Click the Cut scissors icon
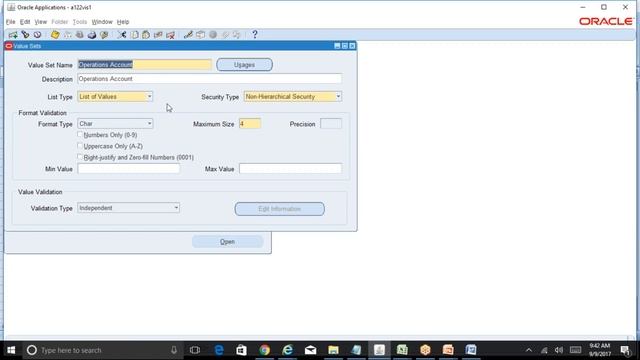The height and width of the screenshot is (360, 640). [122, 35]
